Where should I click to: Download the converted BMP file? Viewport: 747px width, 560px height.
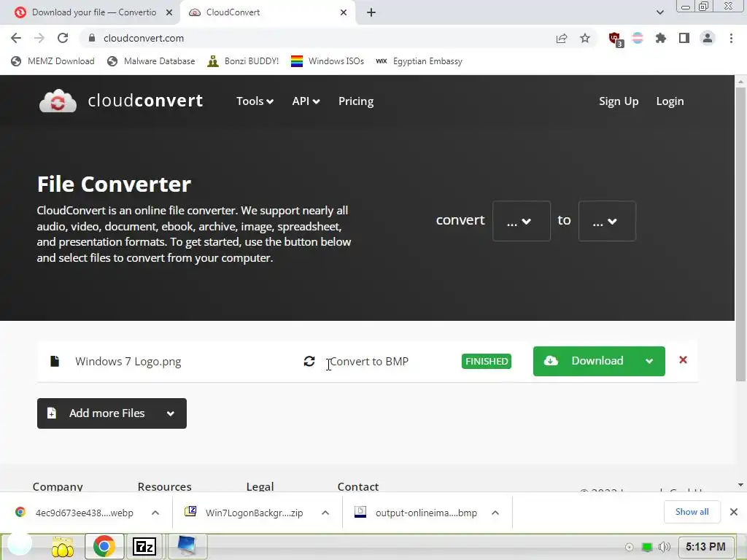point(586,362)
